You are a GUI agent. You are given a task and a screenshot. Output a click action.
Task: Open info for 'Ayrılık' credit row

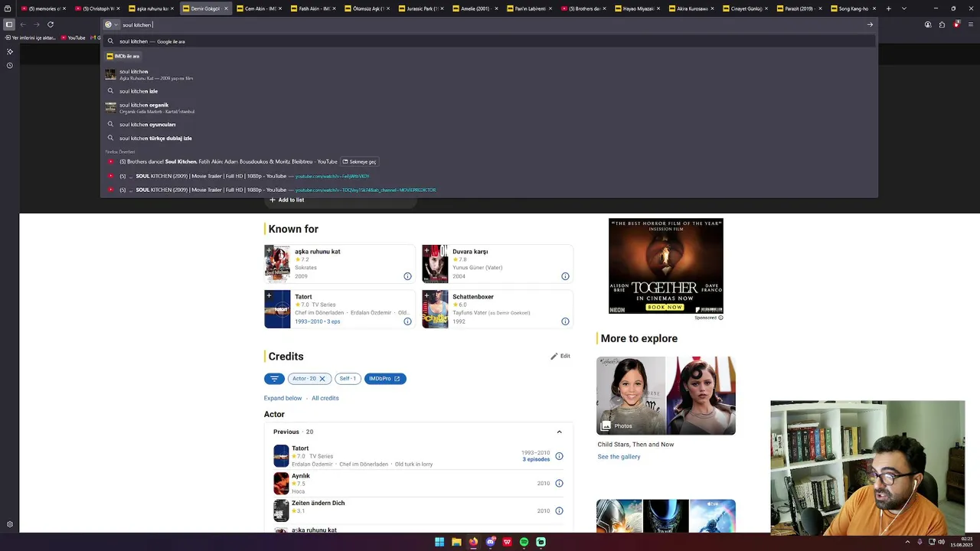tap(559, 484)
